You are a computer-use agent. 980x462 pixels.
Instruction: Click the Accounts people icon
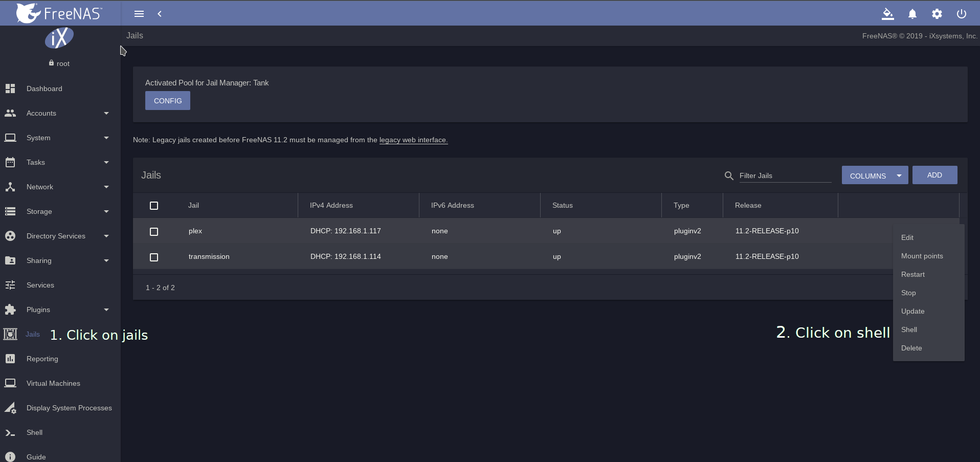10,113
